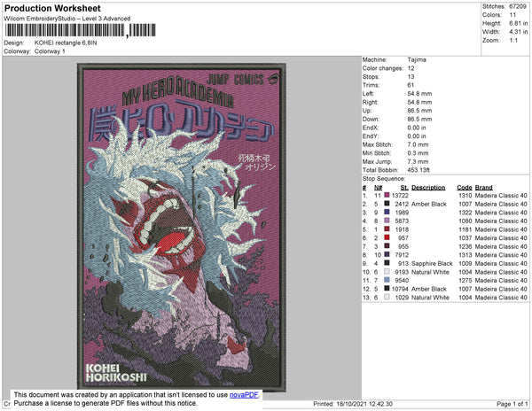Select the magenta swatch in row 1
Image resolution: width=532 pixels, height=411 pixels.
click(387, 195)
